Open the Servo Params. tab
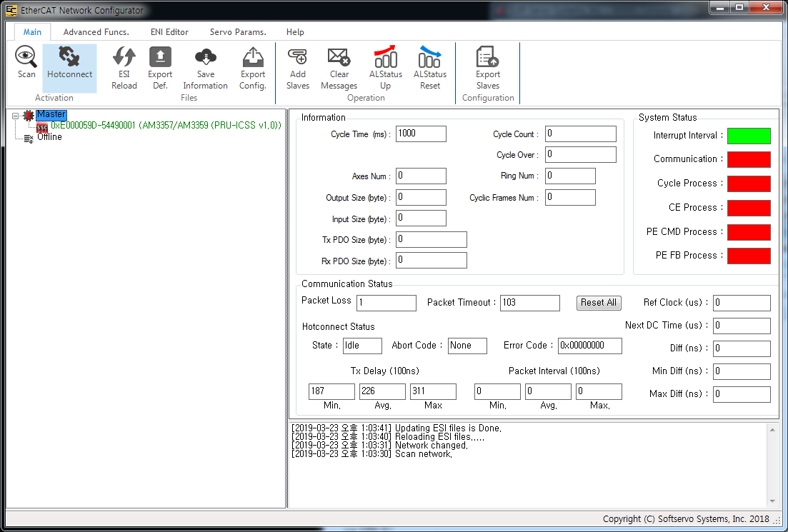This screenshot has height=532, width=788. click(238, 32)
